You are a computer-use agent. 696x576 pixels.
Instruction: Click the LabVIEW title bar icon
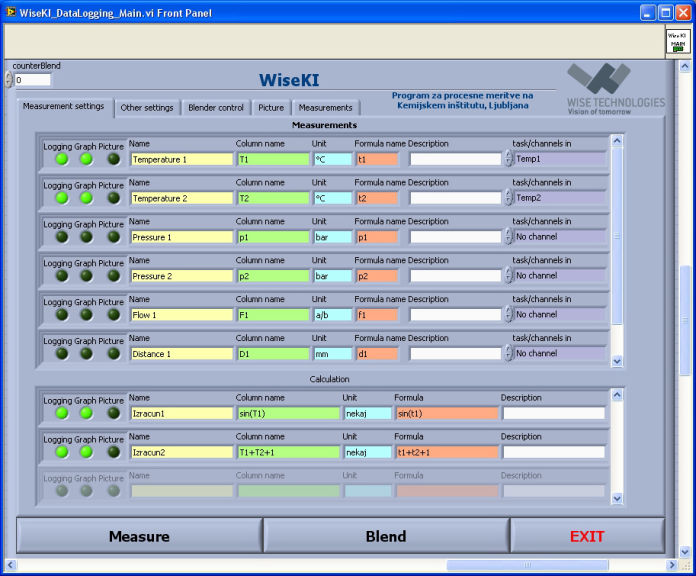[x=11, y=12]
